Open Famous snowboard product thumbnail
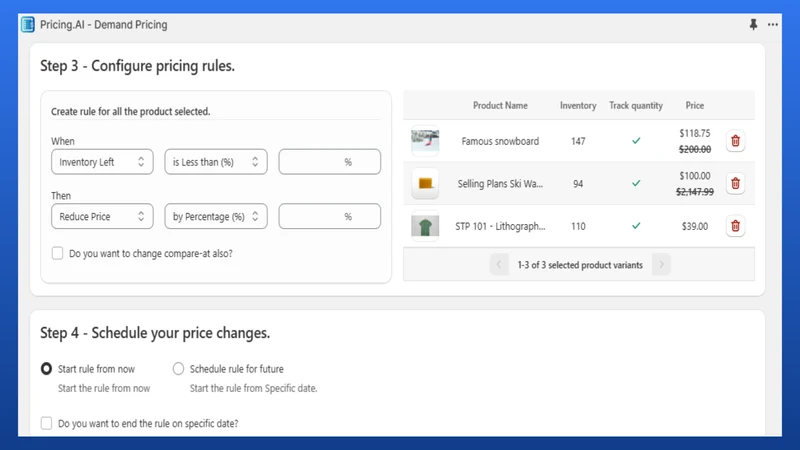Viewport: 800px width, 450px height. click(425, 141)
